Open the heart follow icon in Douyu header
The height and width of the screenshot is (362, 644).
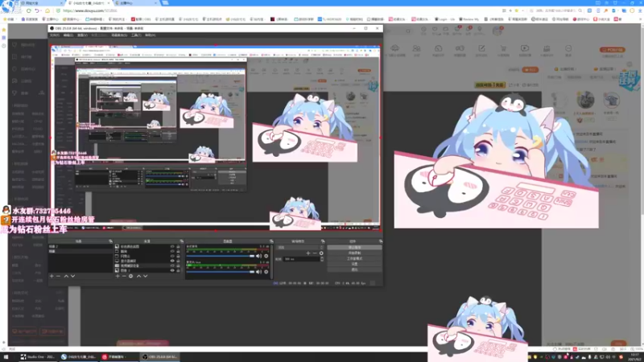435,29
